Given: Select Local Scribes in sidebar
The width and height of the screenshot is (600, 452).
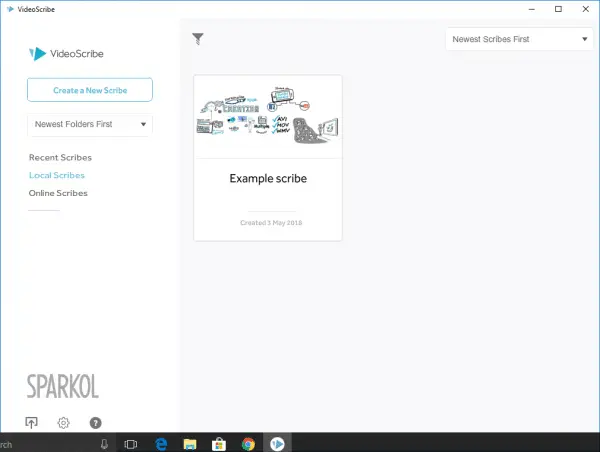Looking at the screenshot, I should pyautogui.click(x=57, y=175).
